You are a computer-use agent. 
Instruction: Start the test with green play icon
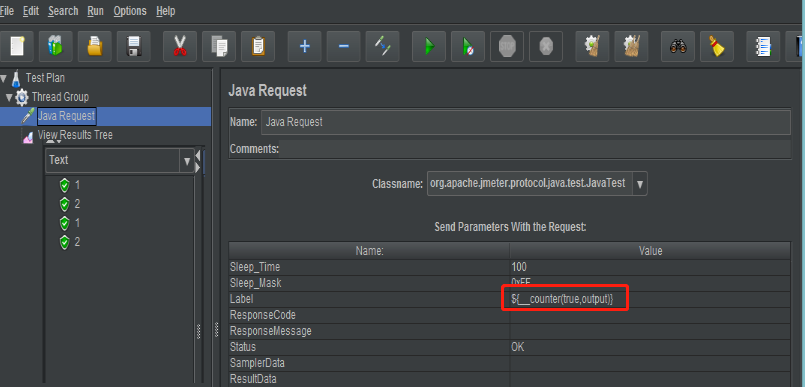pyautogui.click(x=429, y=46)
